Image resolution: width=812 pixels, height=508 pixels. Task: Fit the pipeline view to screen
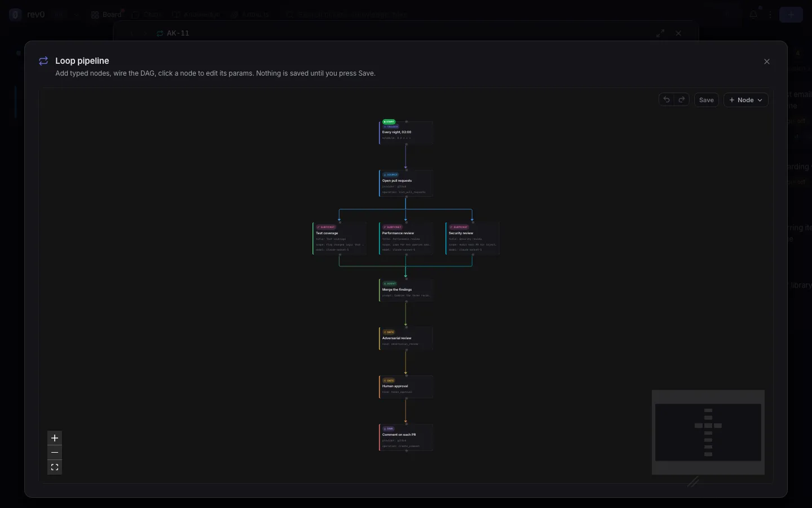(55, 467)
